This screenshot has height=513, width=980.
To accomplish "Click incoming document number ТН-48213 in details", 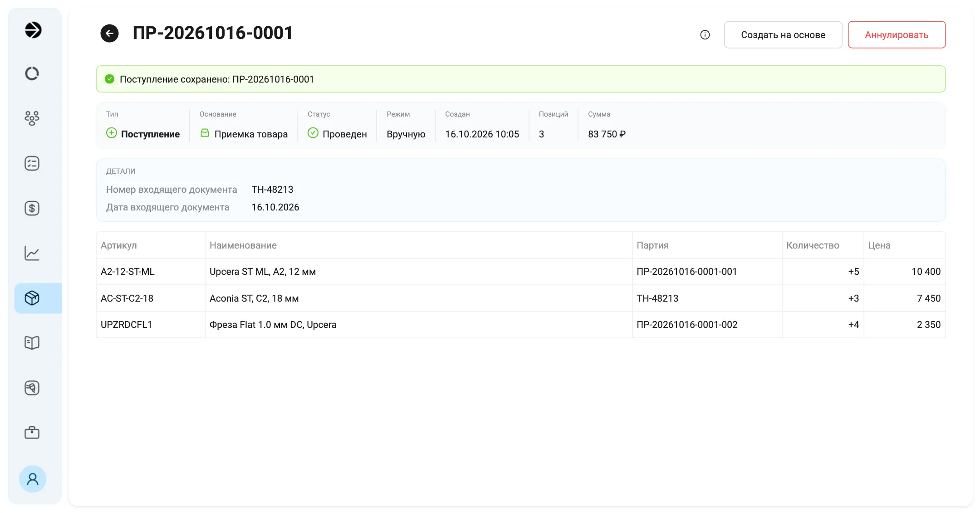I will pyautogui.click(x=273, y=190).
